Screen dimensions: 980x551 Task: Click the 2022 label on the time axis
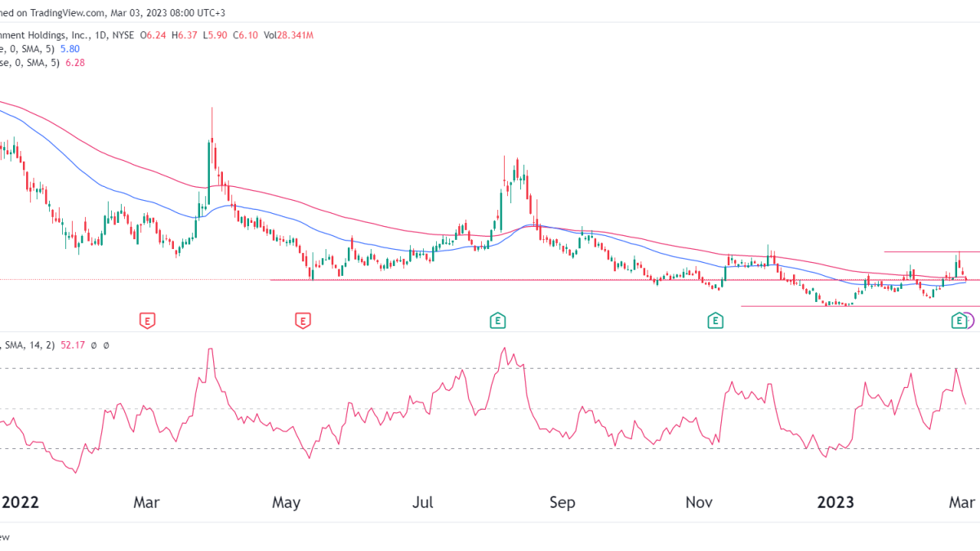click(x=22, y=503)
